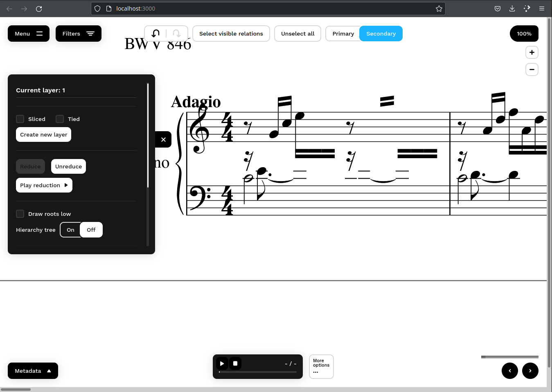Zoom out with the minus icon

(x=532, y=69)
